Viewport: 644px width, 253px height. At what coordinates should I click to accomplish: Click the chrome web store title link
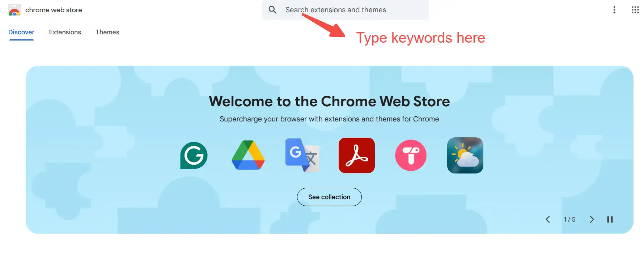click(x=54, y=10)
